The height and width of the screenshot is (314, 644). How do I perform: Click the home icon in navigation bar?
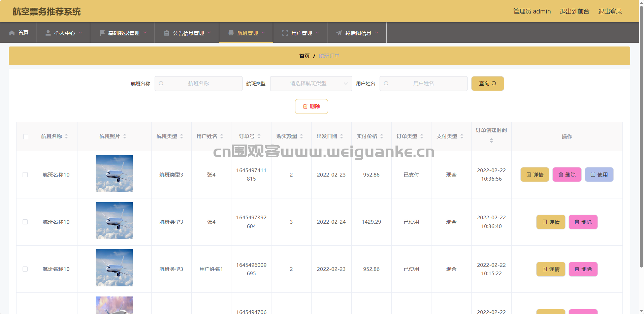(12, 33)
